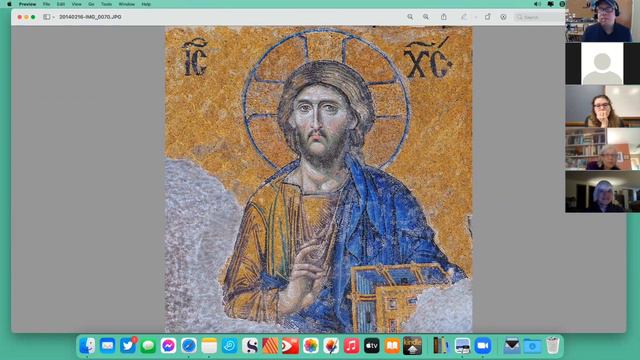640x360 pixels.
Task: Open the Share button in Preview toolbar
Action: [444, 17]
